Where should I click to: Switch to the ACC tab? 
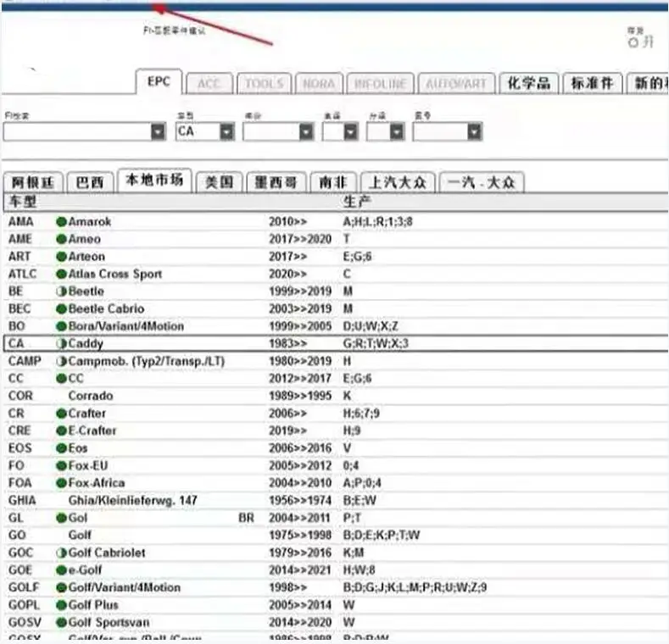[x=209, y=83]
